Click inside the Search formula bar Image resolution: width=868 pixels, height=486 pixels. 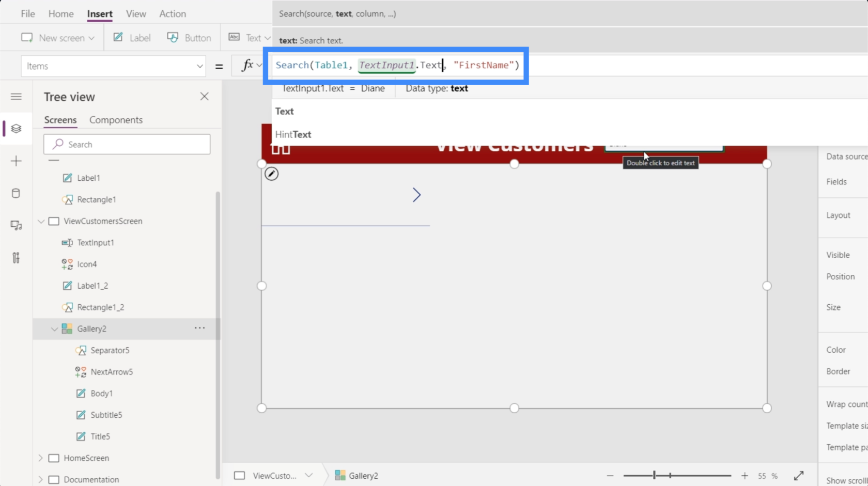point(397,65)
